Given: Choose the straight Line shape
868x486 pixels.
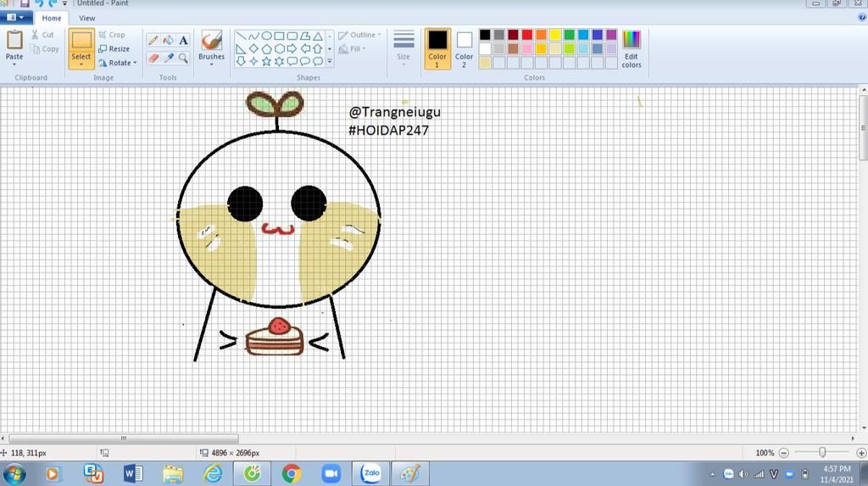Looking at the screenshot, I should 241,36.
